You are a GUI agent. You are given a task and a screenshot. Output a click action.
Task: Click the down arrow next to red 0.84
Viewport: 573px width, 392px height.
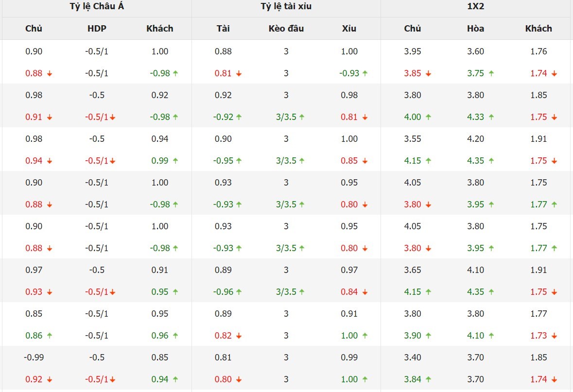tap(365, 292)
